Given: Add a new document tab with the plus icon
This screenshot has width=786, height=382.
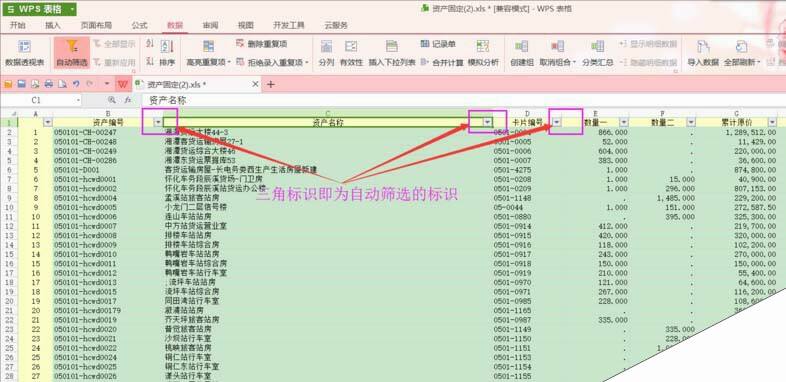Looking at the screenshot, I should (271, 84).
